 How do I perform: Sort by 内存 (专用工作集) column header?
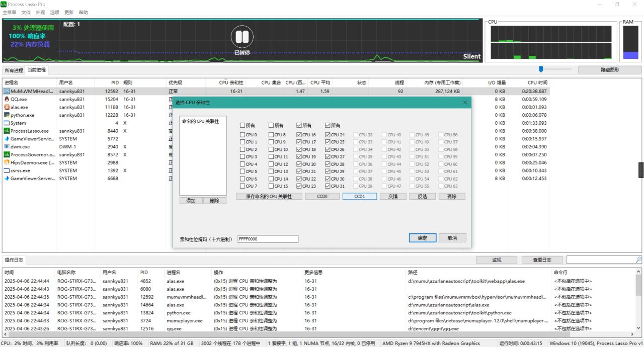coord(434,82)
